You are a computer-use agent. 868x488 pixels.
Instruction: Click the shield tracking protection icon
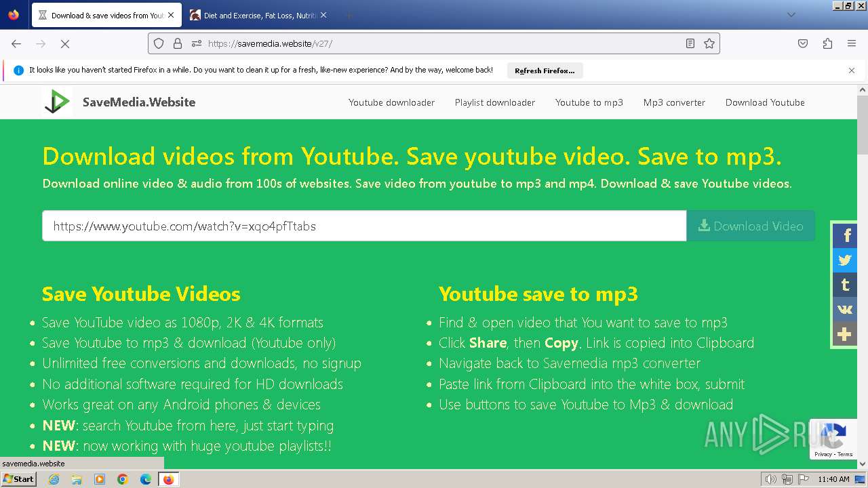coord(159,43)
